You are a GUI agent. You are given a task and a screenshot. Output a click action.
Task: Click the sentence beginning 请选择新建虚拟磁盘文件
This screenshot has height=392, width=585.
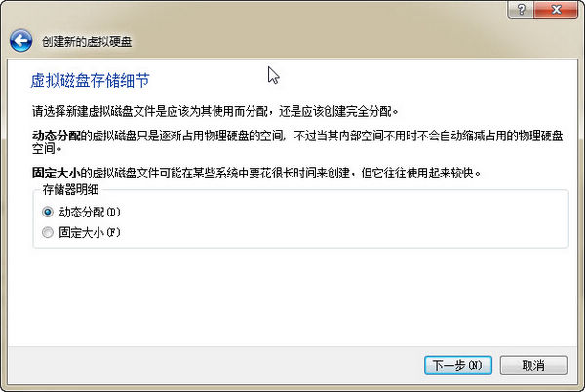(214, 111)
